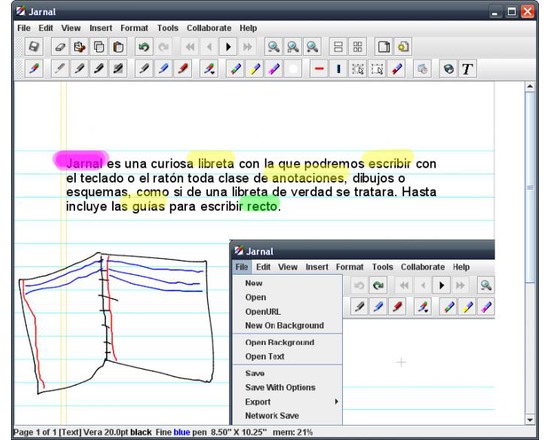Click the dark vertical bar icon
This screenshot has width=550, height=440.
pos(338,69)
